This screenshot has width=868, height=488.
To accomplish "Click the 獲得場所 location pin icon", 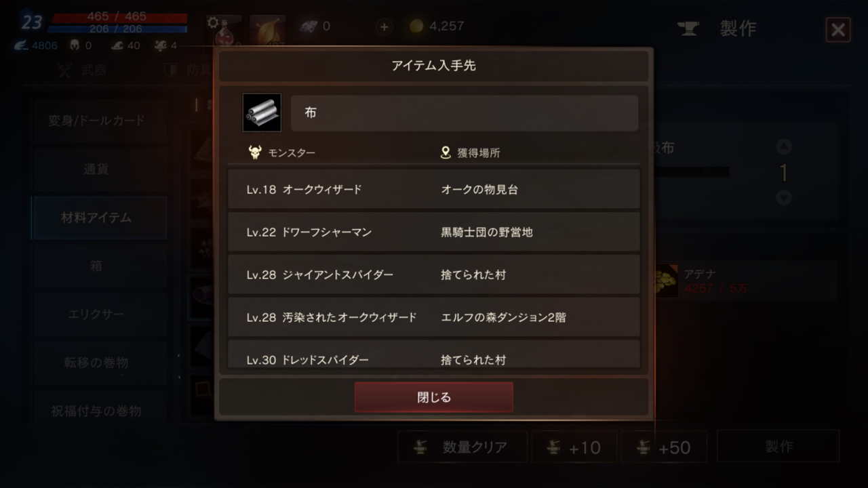I will [x=446, y=152].
